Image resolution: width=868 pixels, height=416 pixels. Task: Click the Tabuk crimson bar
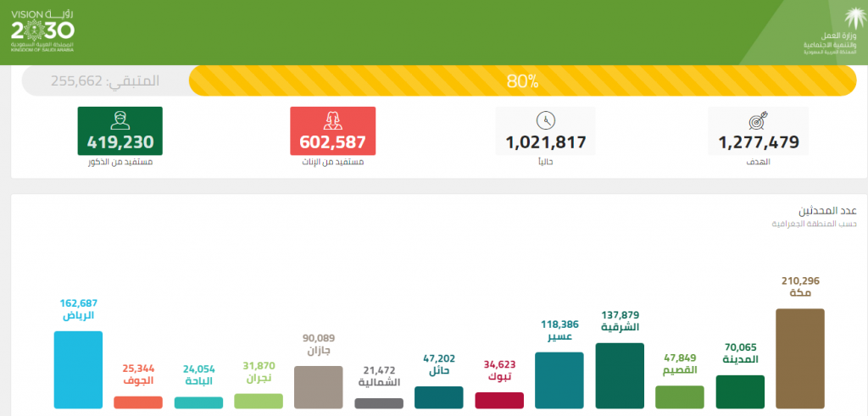[x=499, y=401]
